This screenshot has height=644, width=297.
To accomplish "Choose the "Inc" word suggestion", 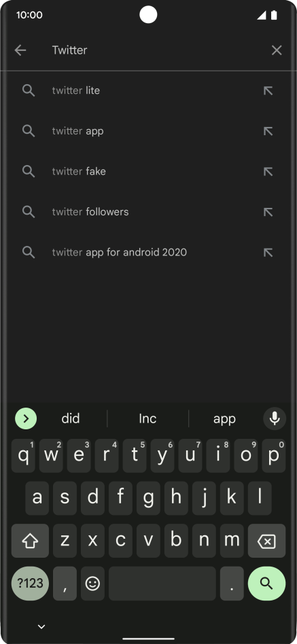I will 147,418.
